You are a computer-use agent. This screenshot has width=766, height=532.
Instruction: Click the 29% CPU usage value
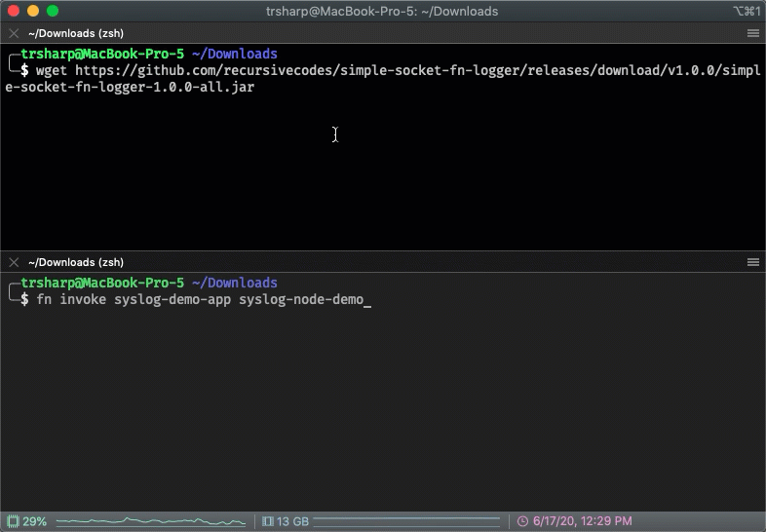tap(35, 521)
